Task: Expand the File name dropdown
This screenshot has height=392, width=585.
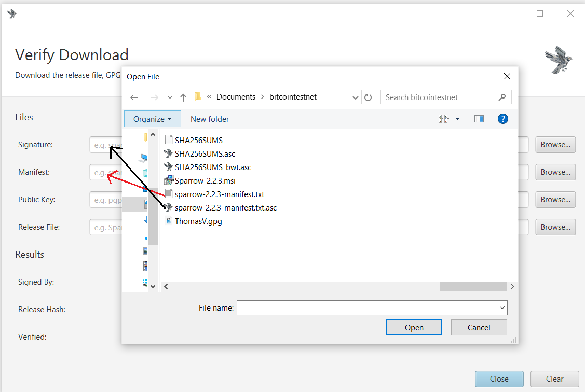Action: (x=502, y=308)
